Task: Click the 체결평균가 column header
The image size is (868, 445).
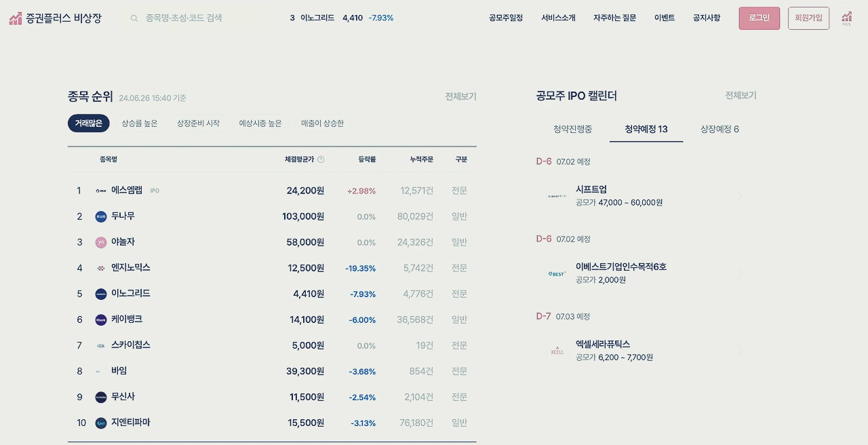Action: click(299, 159)
